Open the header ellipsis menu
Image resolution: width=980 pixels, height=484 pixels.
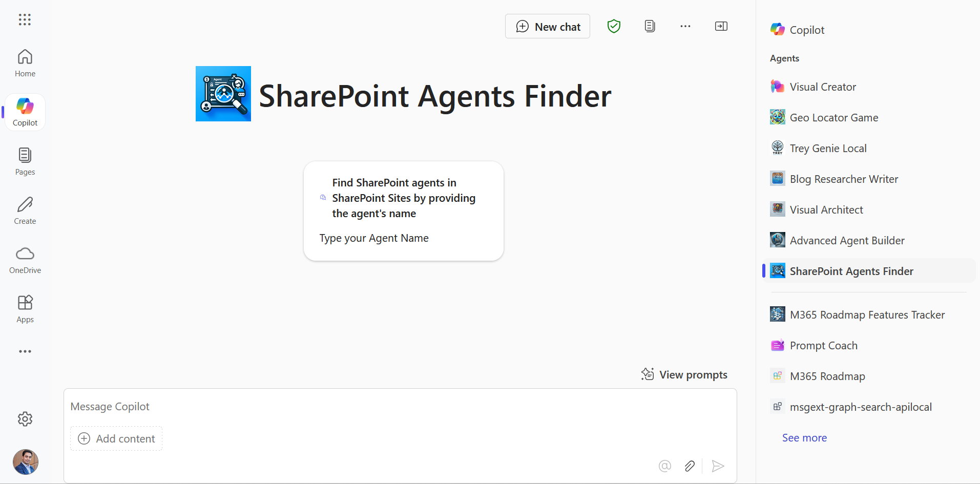(685, 26)
